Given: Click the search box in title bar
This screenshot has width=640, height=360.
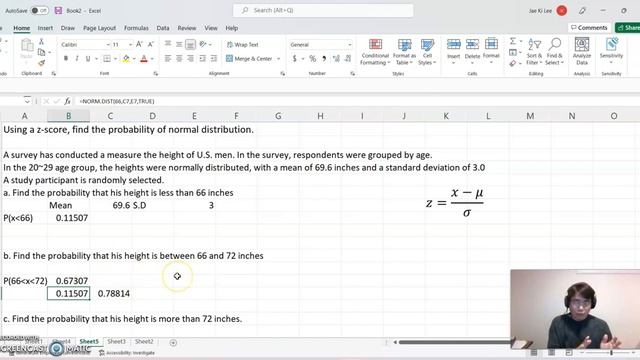Looking at the screenshot, I should click(x=323, y=10).
